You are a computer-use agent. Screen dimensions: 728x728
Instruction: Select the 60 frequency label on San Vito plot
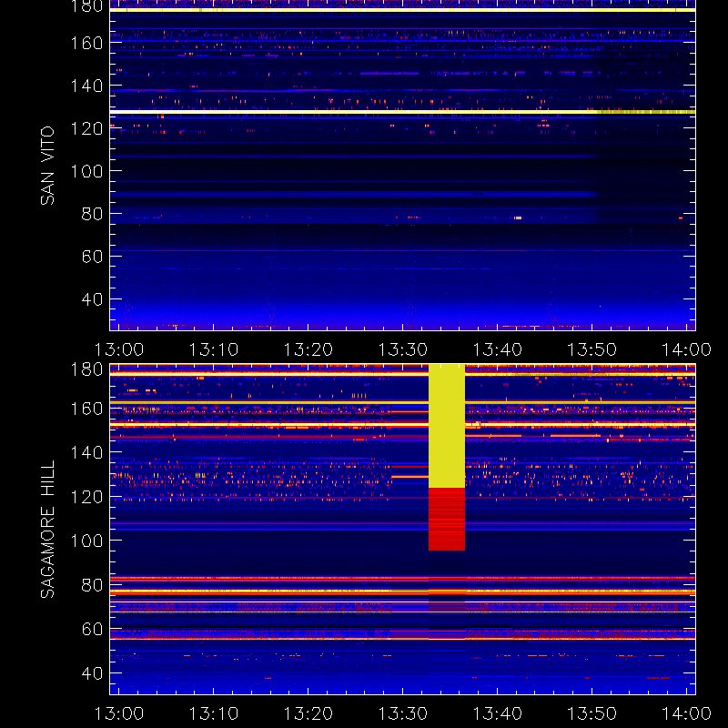point(92,257)
